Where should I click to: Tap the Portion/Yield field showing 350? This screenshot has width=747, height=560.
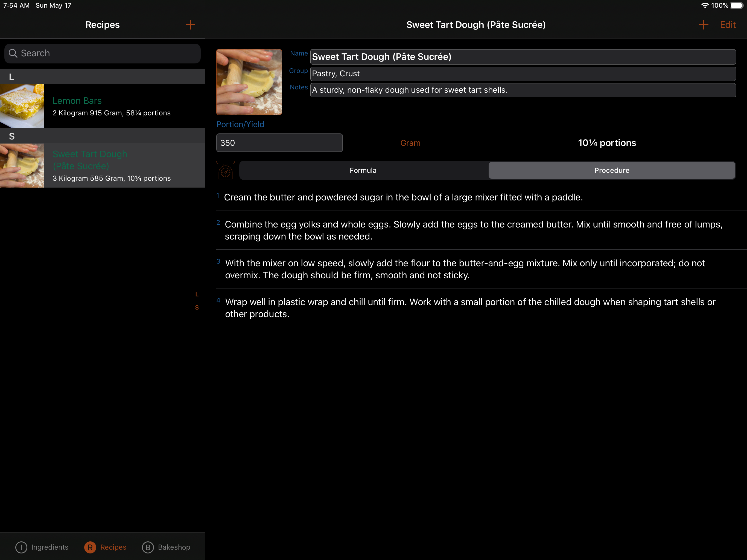pos(279,143)
